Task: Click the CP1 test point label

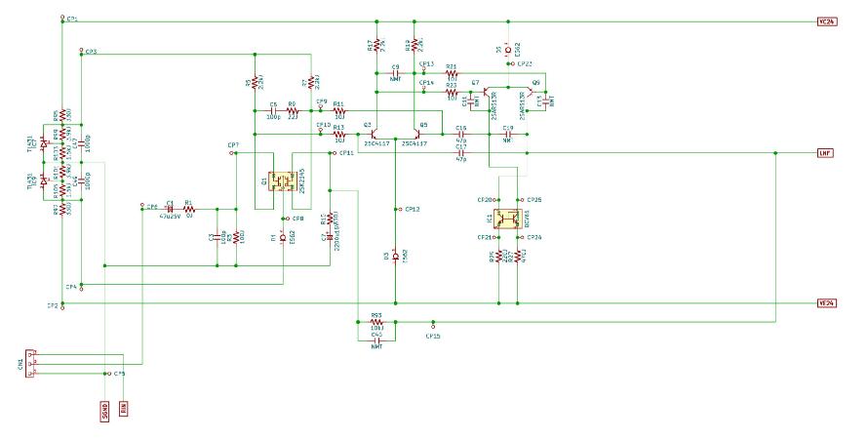Action: [x=72, y=19]
